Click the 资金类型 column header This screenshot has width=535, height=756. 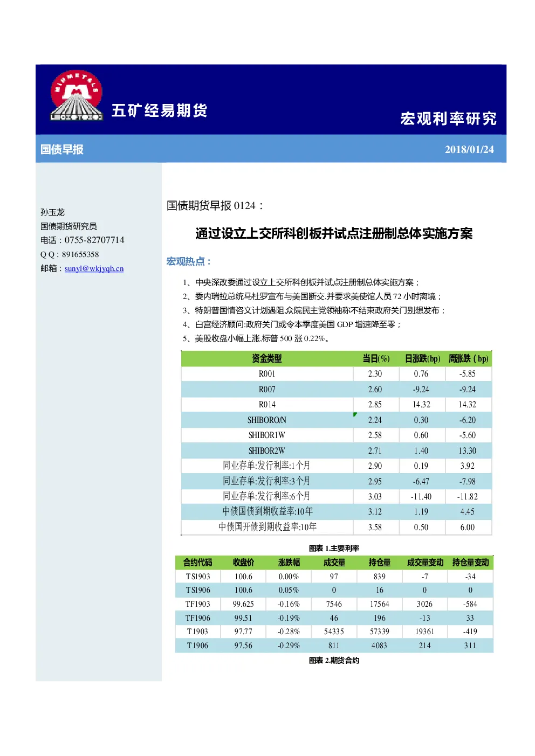click(x=267, y=358)
